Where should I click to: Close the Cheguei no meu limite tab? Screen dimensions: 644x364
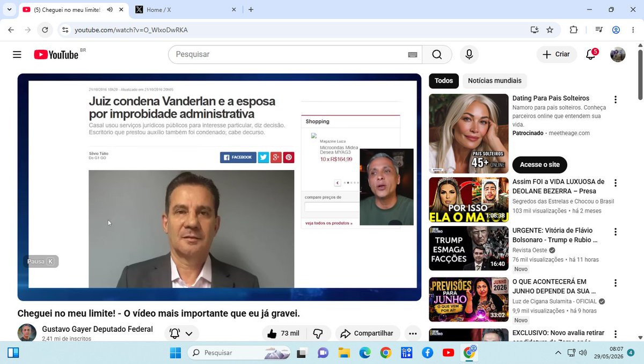click(122, 10)
